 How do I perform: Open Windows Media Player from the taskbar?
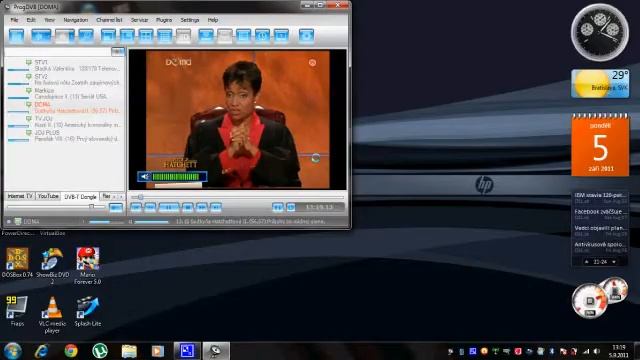[x=158, y=351]
